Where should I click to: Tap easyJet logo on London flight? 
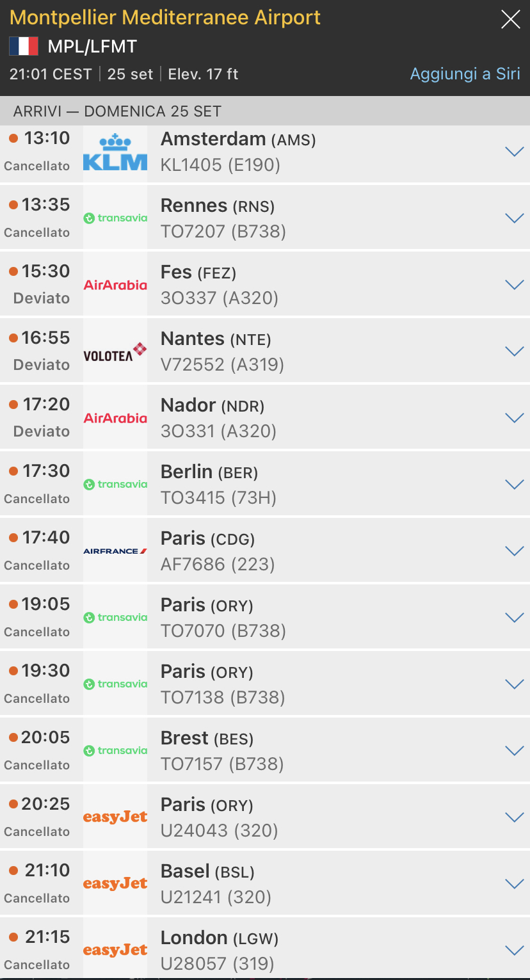point(115,950)
